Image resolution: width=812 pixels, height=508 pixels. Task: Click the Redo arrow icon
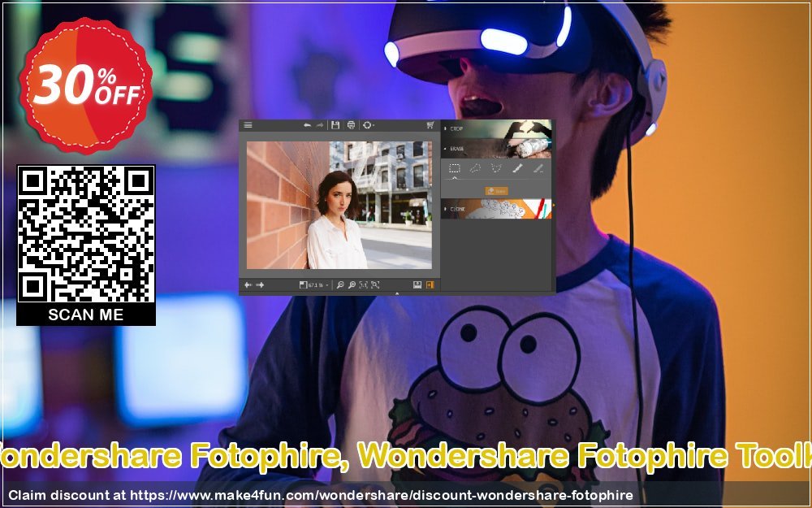coord(319,125)
